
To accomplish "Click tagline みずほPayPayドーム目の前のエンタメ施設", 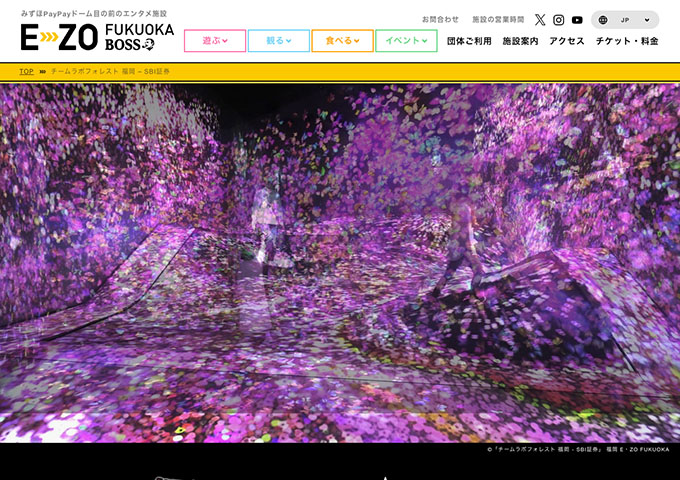I will [x=94, y=14].
